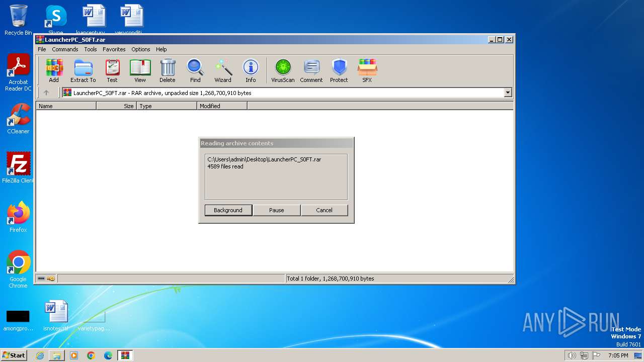Open the Tools menu
Screen dimensions: 644x362
(91, 49)
